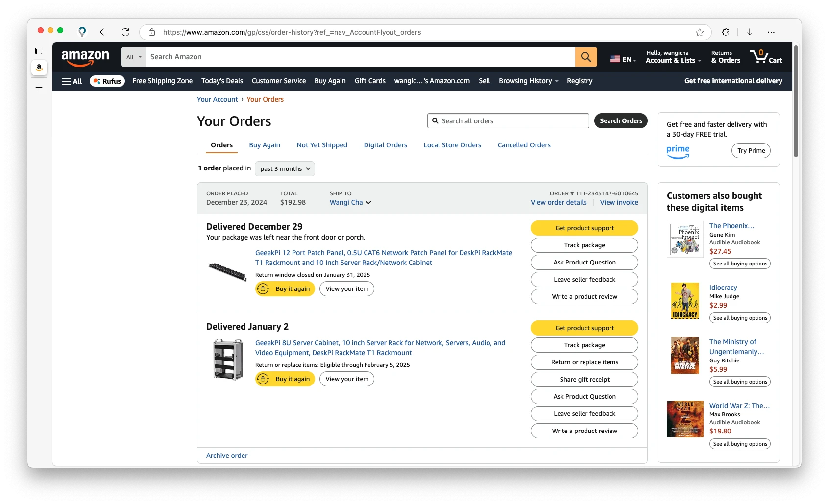Open new tab with plus icon

coord(39,88)
